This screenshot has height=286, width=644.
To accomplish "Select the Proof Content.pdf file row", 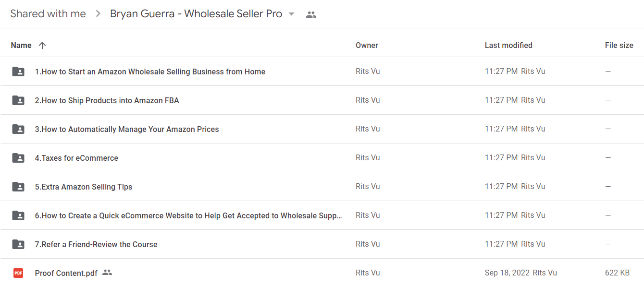I will pyautogui.click(x=322, y=273).
